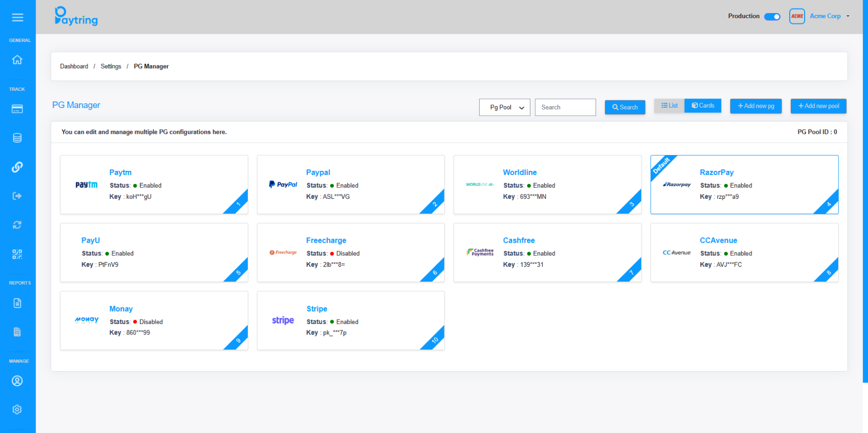Open the Paytm gateway title
This screenshot has height=433, width=868.
[120, 172]
